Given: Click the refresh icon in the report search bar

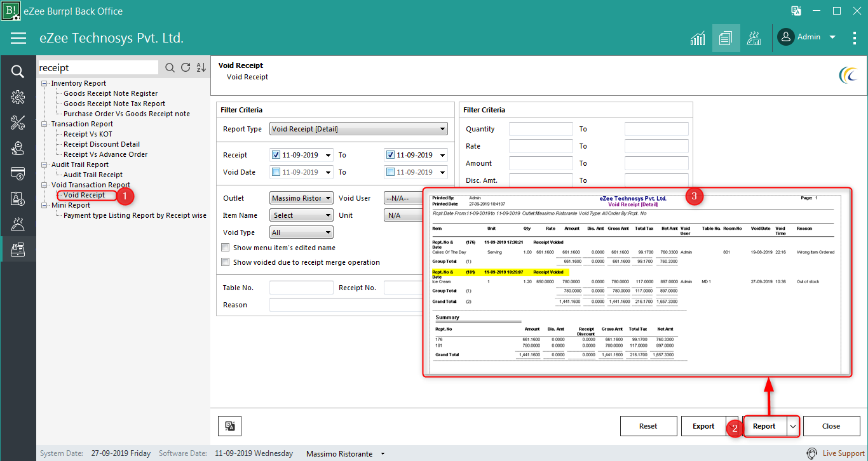Looking at the screenshot, I should tap(186, 68).
